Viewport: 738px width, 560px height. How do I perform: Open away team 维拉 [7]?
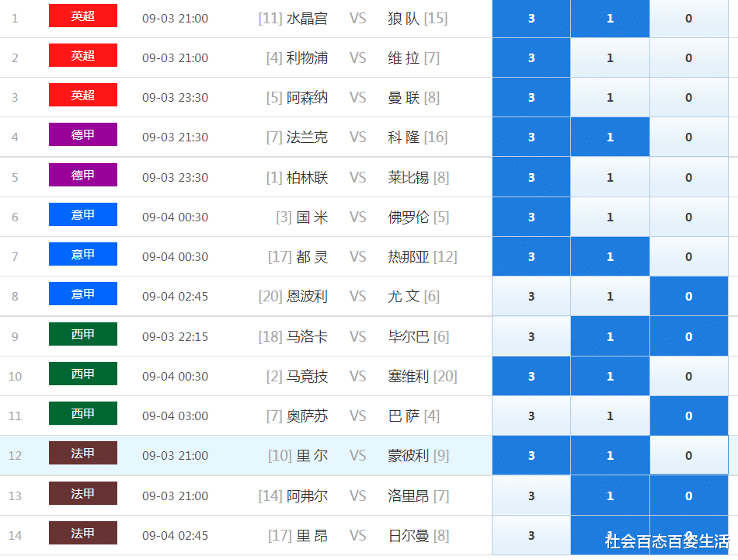tap(414, 58)
